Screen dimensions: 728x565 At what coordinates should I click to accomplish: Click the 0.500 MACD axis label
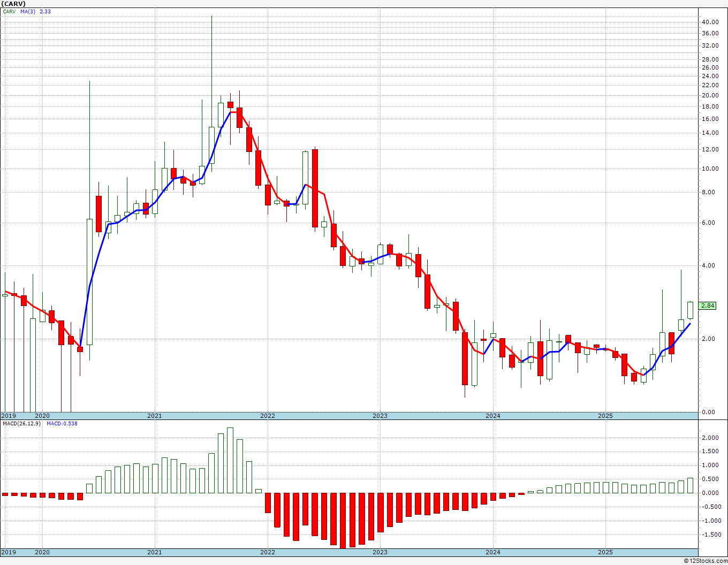pos(710,479)
